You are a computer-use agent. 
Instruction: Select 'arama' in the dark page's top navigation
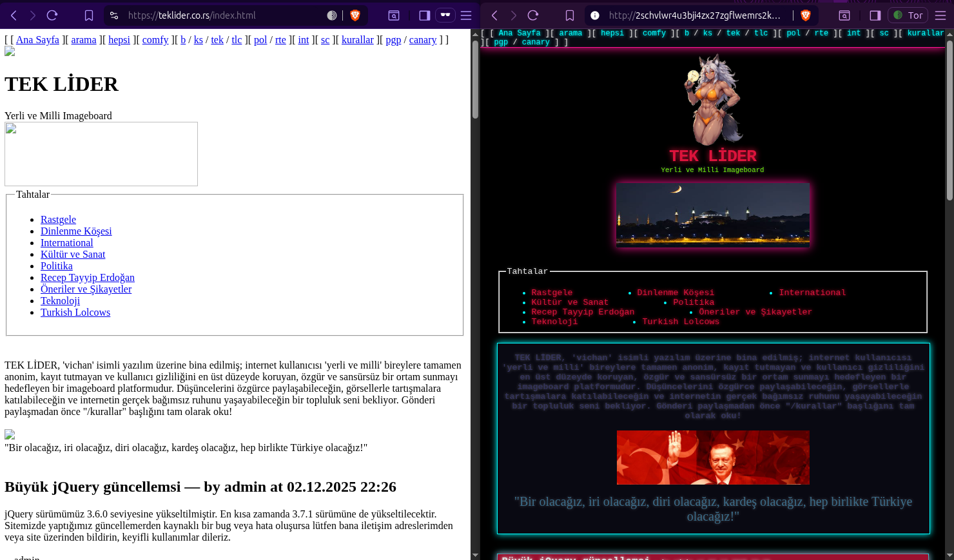[x=570, y=33]
